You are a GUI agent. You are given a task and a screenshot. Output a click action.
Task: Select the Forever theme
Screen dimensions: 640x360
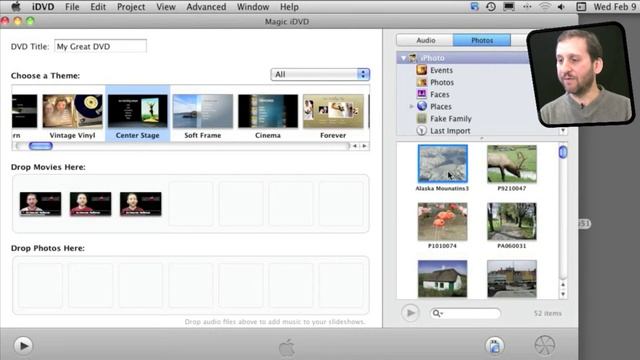333,116
